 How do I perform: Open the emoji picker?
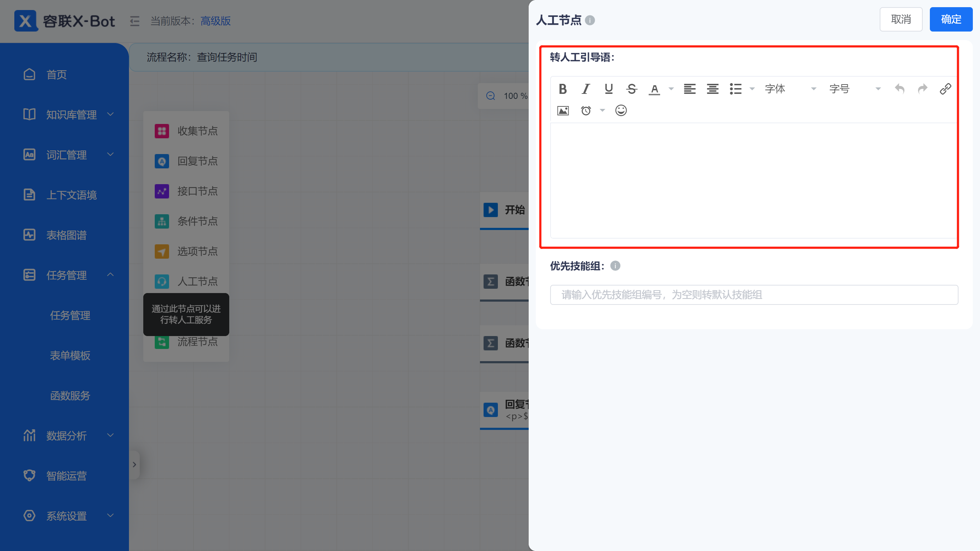tap(621, 111)
